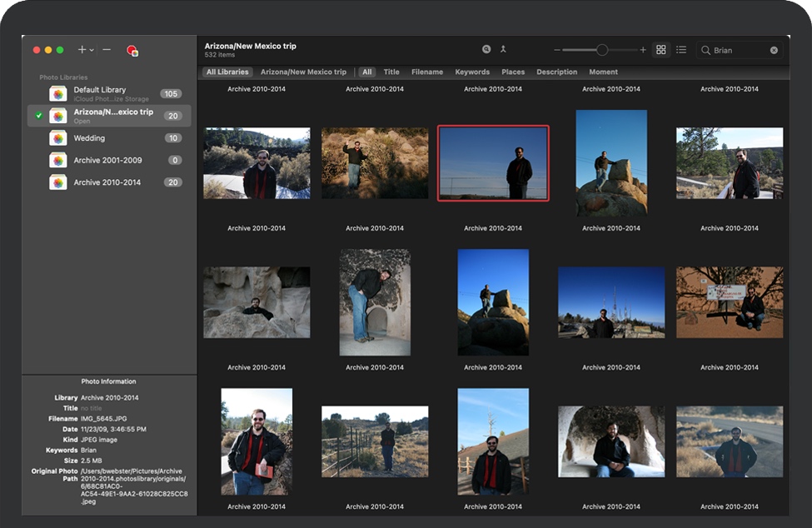The width and height of the screenshot is (812, 528).
Task: Zoom out thumbnails with the minus icon
Action: point(557,50)
